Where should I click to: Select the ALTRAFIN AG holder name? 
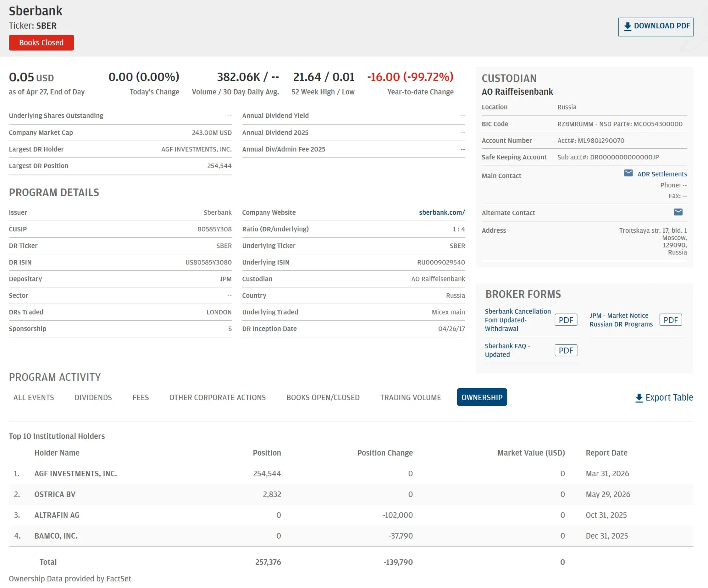57,515
